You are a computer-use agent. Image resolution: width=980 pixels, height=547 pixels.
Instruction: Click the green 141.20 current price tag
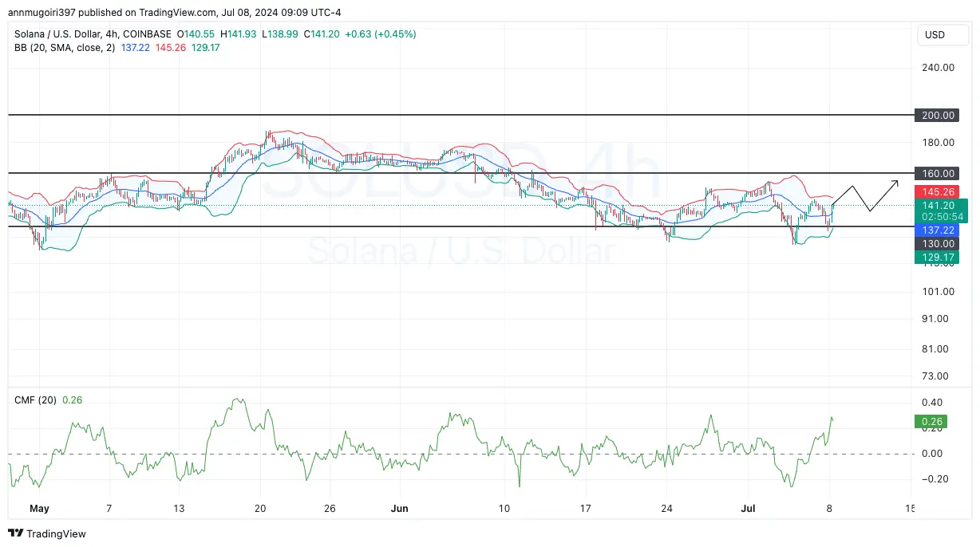point(937,206)
